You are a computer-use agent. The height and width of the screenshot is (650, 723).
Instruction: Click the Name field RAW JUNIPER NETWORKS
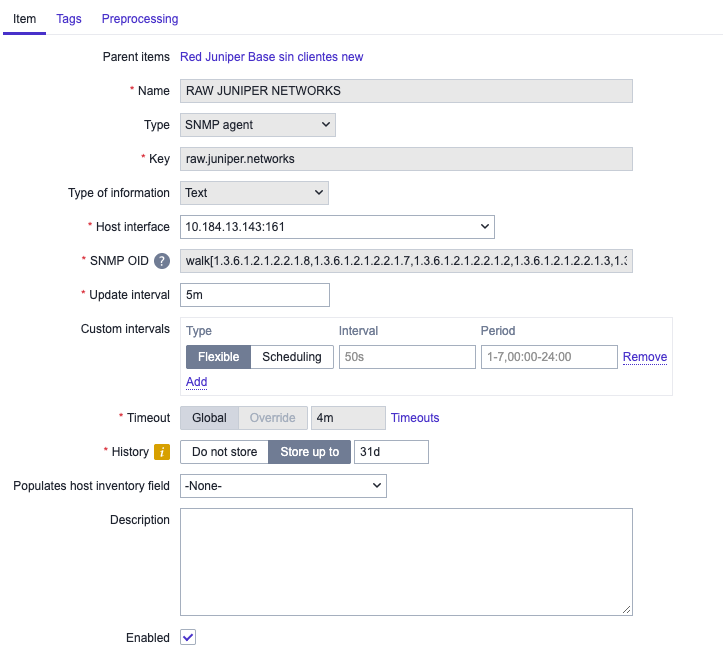(x=406, y=91)
